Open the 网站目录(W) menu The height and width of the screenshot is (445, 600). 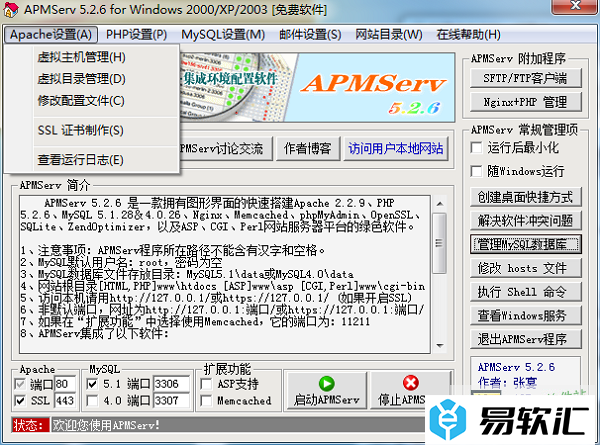[389, 35]
